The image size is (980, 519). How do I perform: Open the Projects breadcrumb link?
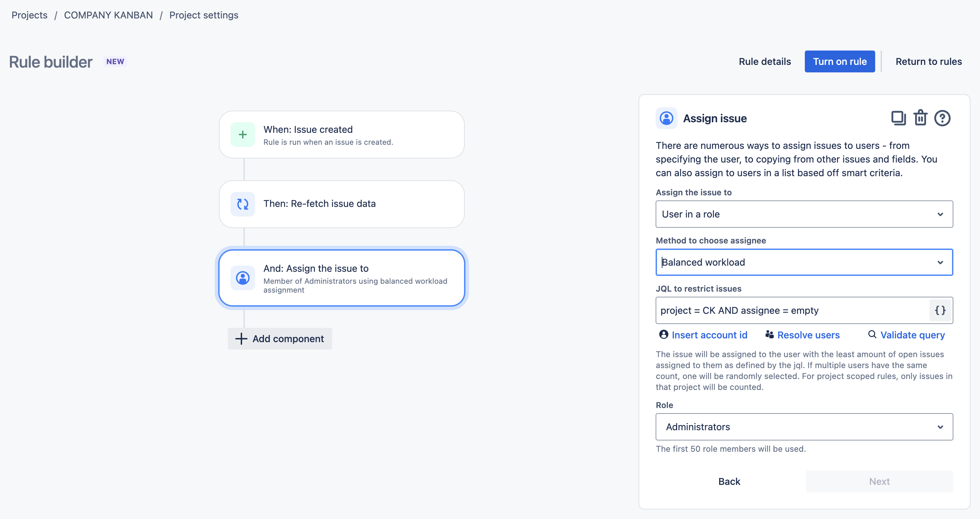[x=29, y=15]
